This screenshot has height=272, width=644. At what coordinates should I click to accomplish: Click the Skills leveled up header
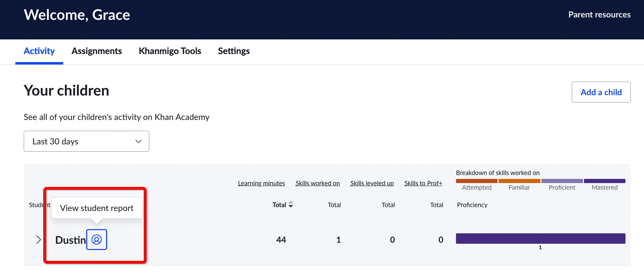(x=372, y=183)
